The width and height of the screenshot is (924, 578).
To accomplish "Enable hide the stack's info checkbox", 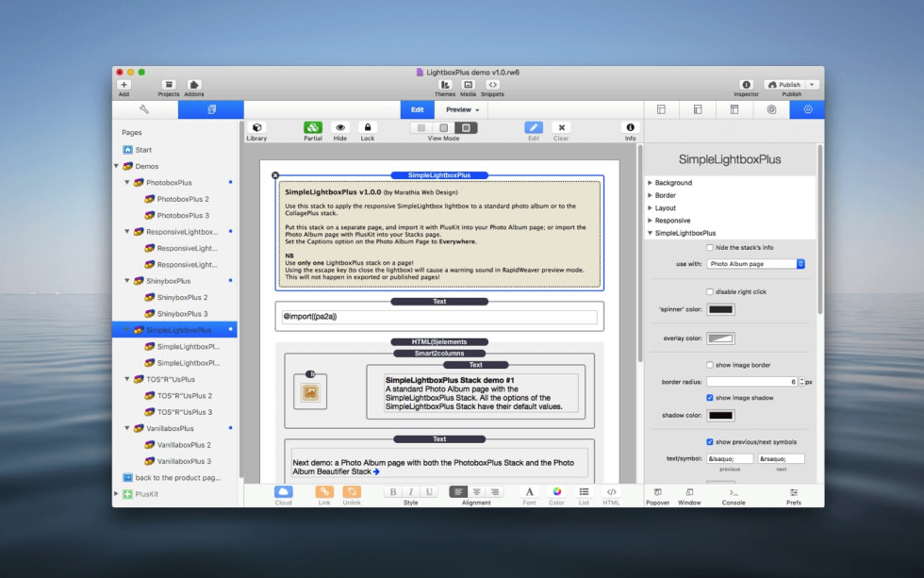I will pyautogui.click(x=710, y=247).
